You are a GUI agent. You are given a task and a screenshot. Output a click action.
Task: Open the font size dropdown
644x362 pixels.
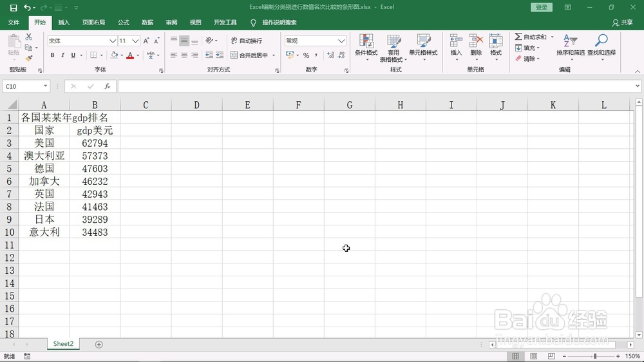click(x=135, y=41)
